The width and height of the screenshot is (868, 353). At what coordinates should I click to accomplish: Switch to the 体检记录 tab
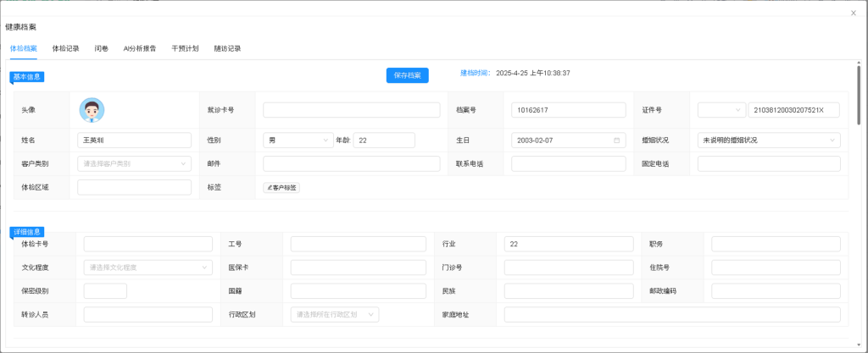coord(66,48)
